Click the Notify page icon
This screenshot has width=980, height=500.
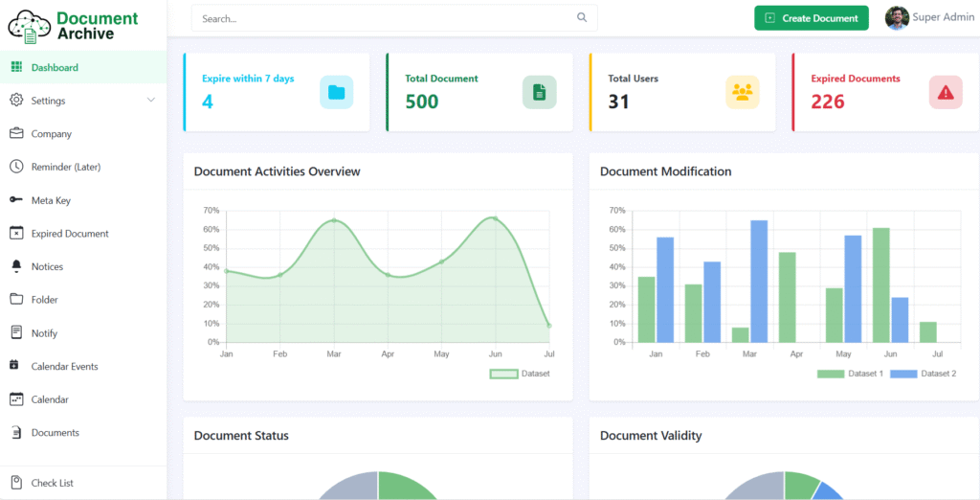coord(17,332)
